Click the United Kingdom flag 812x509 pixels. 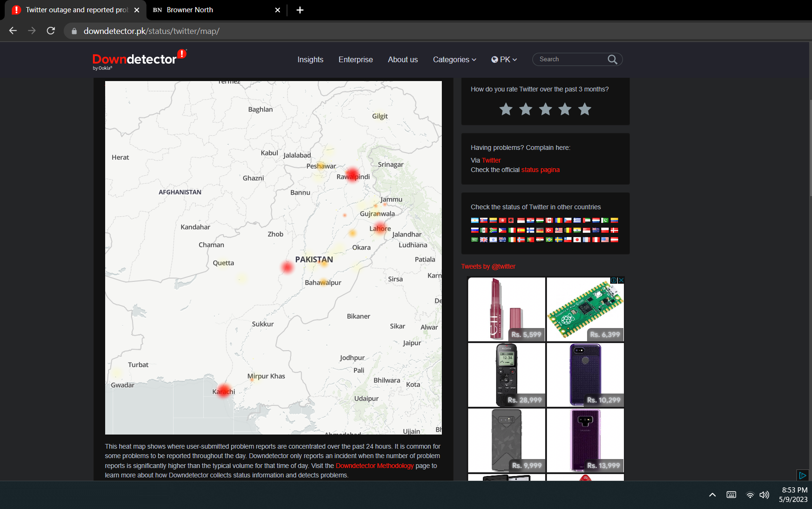coord(484,239)
